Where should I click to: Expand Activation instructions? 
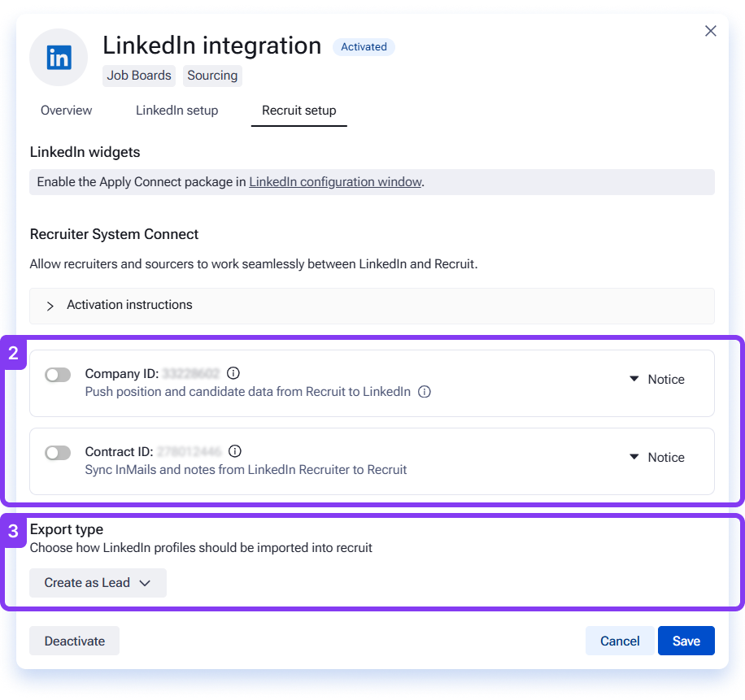[x=372, y=306]
